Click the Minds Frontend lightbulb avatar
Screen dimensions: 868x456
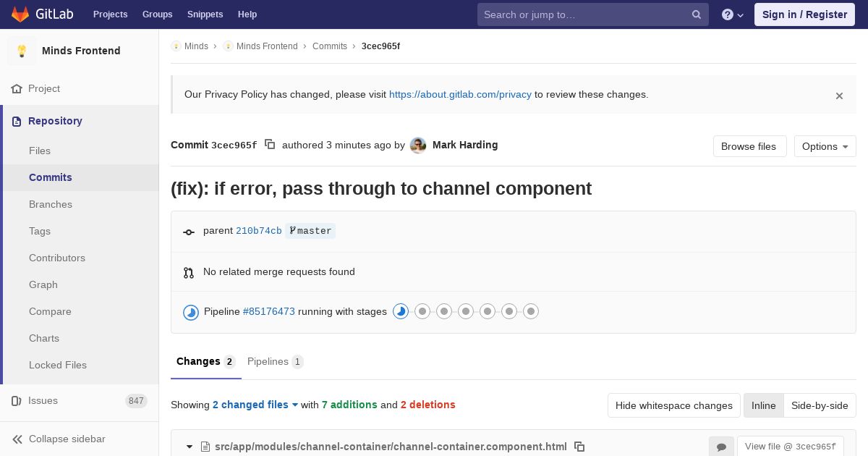pyautogui.click(x=22, y=51)
